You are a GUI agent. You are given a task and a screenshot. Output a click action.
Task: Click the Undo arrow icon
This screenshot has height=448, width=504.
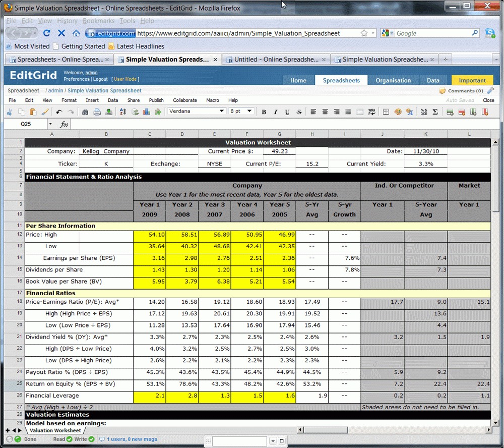click(59, 112)
